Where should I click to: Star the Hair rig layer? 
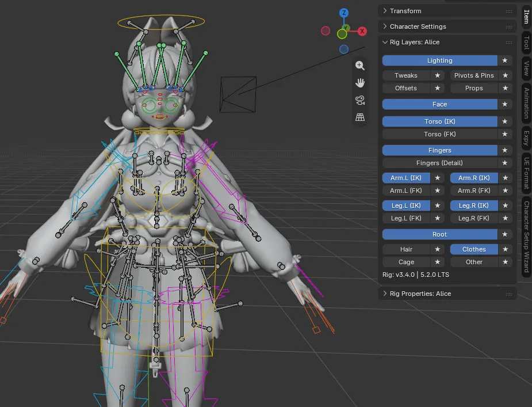[437, 249]
